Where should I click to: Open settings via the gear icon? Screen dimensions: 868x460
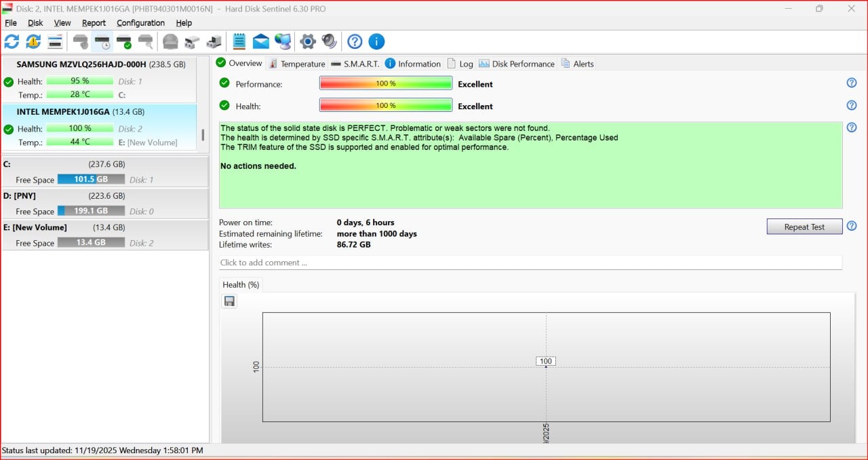point(308,42)
